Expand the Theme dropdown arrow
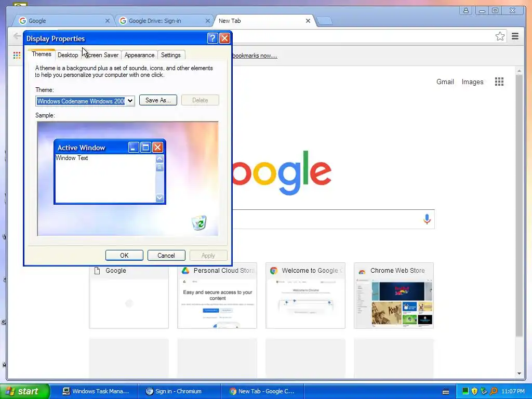Image resolution: width=532 pixels, height=399 pixels. [x=130, y=101]
